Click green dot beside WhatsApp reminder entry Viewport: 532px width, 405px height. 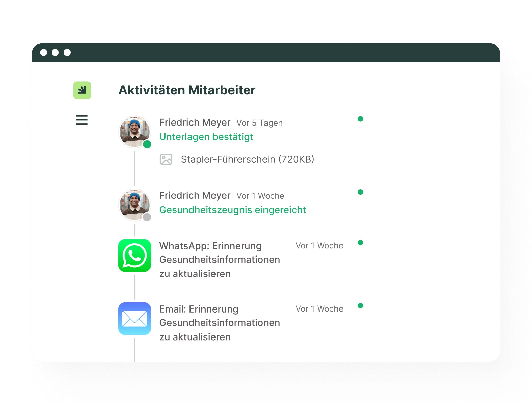[360, 243]
